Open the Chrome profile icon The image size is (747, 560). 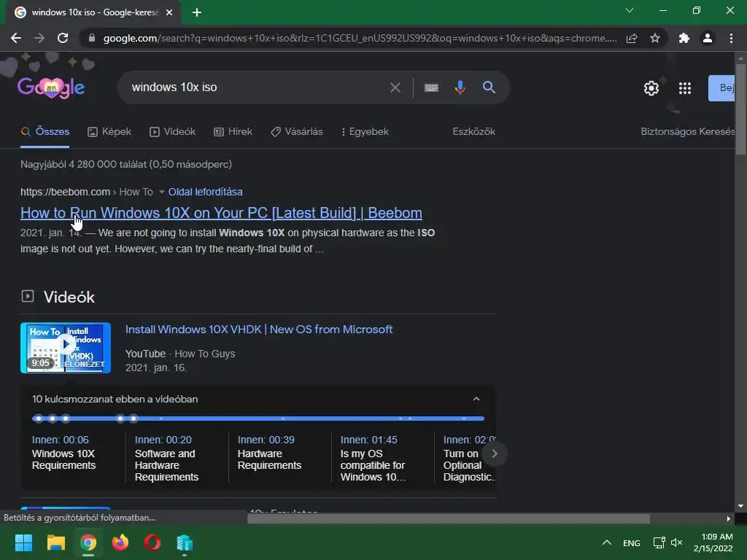pos(708,38)
